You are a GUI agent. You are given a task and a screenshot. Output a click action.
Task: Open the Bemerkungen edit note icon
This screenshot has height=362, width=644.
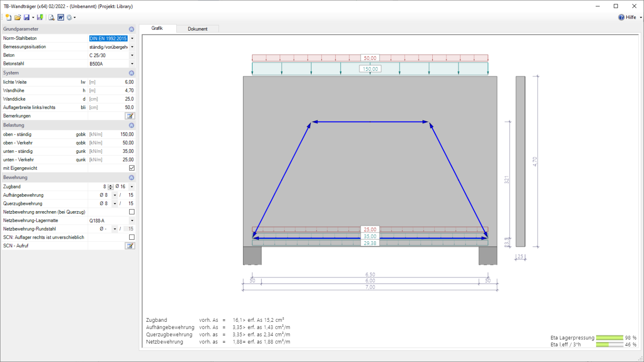tap(130, 116)
